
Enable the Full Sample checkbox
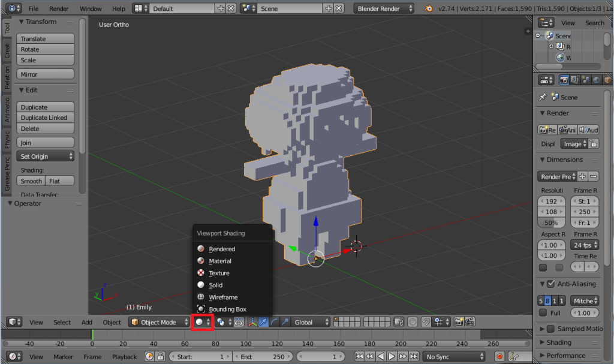tap(543, 312)
